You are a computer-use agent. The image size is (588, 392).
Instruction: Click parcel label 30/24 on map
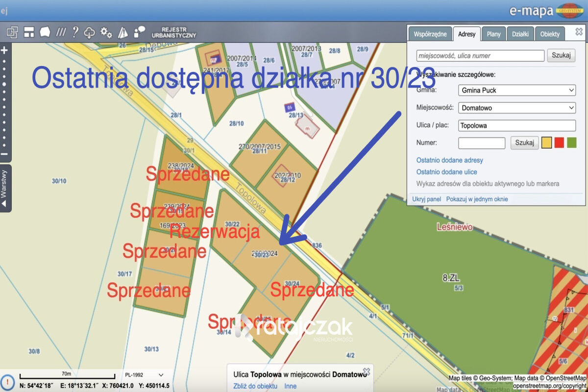click(292, 283)
